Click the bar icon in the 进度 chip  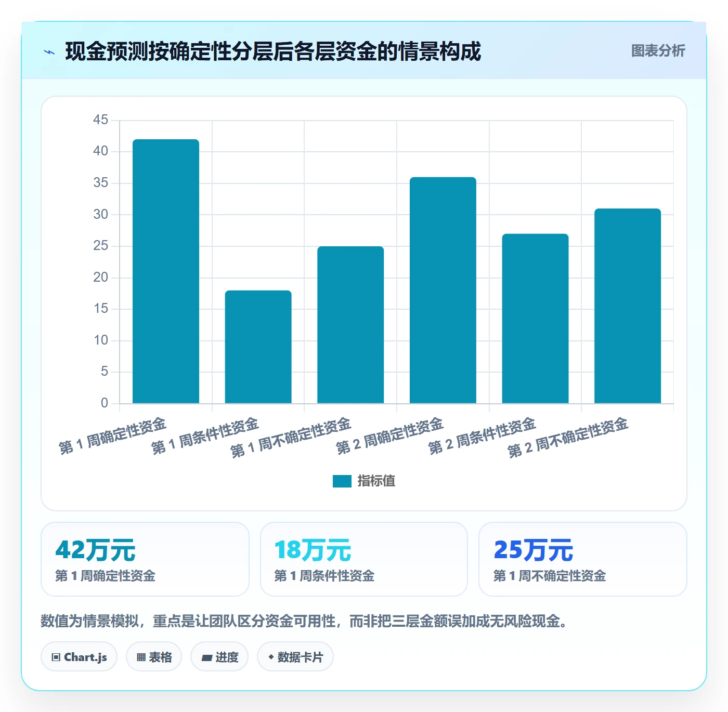point(206,657)
